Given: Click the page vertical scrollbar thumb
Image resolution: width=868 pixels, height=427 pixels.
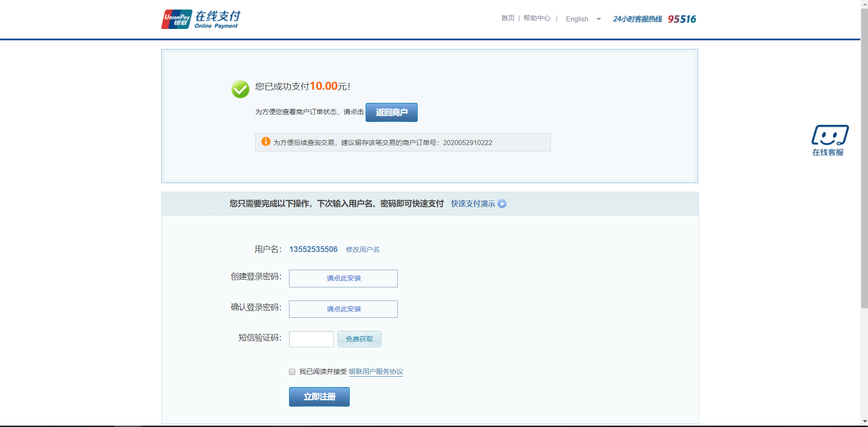Looking at the screenshot, I should 864,159.
